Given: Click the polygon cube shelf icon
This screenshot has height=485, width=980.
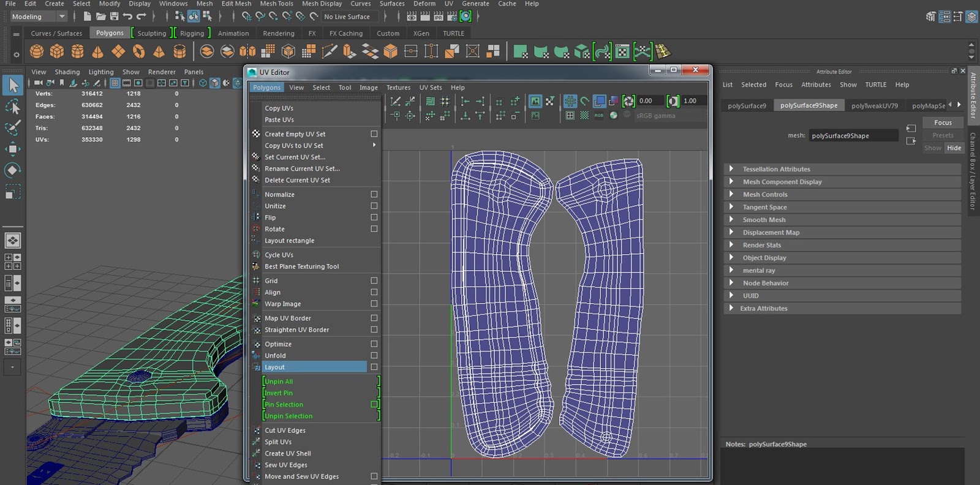Looking at the screenshot, I should pos(57,51).
